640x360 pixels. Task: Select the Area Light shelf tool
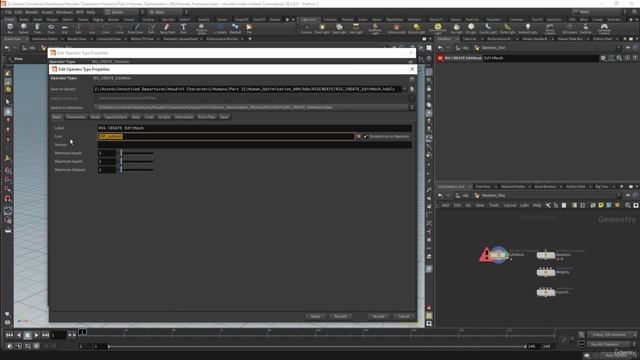[356, 29]
